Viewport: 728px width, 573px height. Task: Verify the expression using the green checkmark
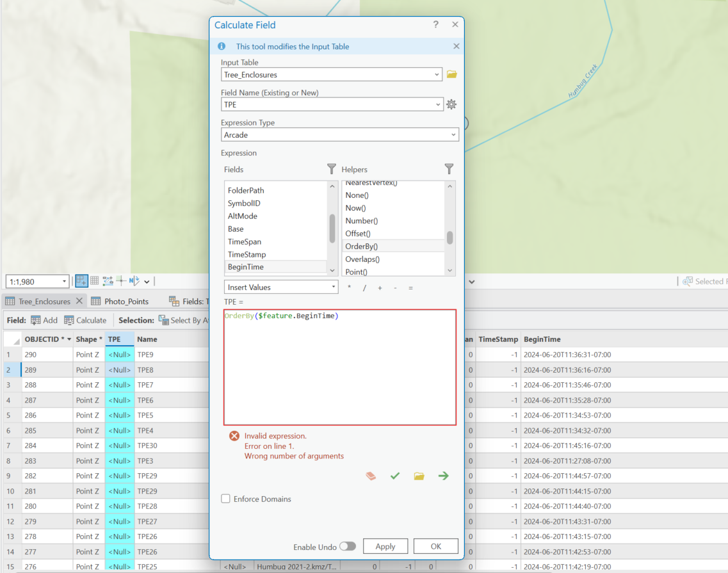[x=395, y=476]
